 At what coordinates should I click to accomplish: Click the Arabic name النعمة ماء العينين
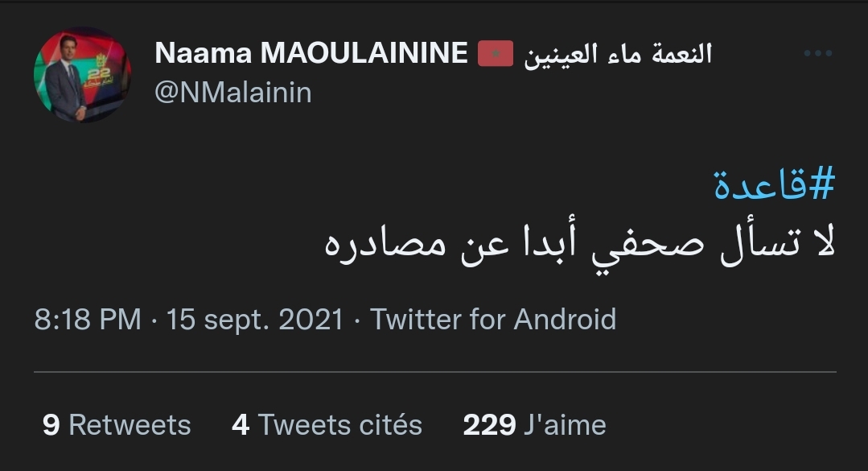tap(618, 54)
